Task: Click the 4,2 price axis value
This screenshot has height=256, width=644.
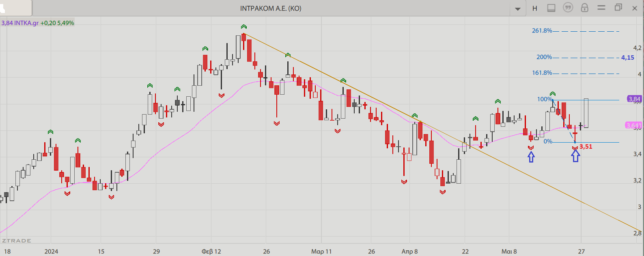Action: point(638,48)
